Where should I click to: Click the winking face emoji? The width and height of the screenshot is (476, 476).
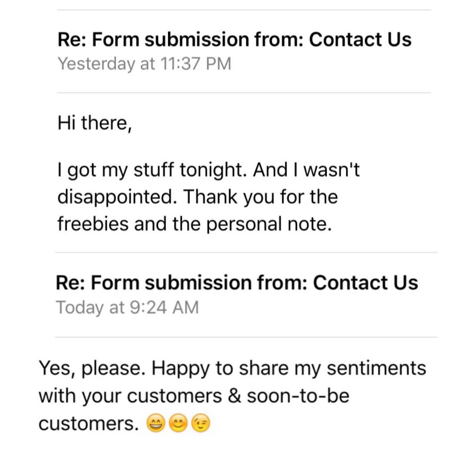pos(201,424)
